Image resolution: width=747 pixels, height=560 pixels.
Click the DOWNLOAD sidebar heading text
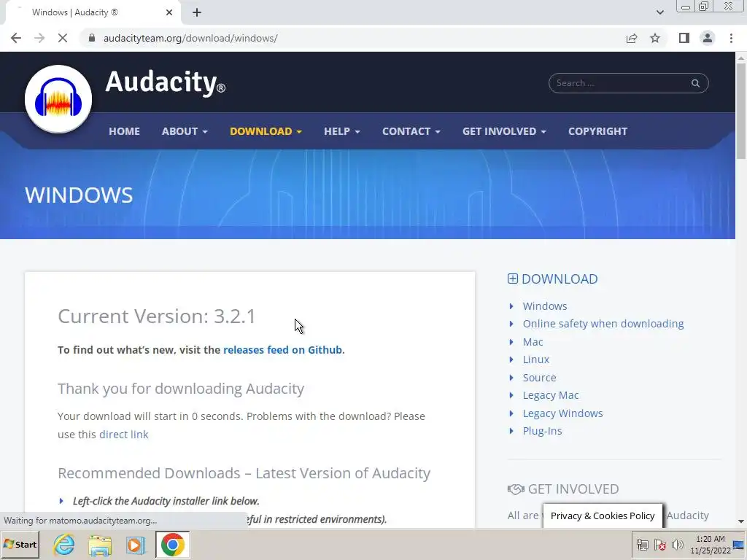(x=560, y=279)
